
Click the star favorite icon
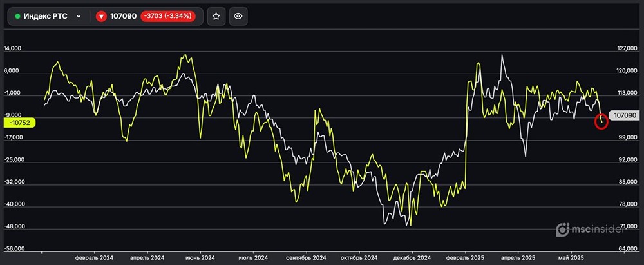tap(216, 16)
